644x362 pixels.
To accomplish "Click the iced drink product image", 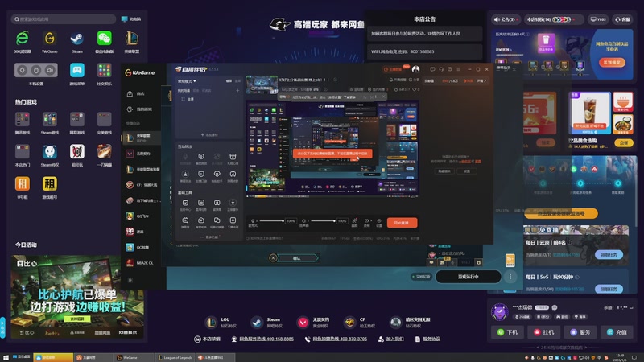I will point(589,113).
